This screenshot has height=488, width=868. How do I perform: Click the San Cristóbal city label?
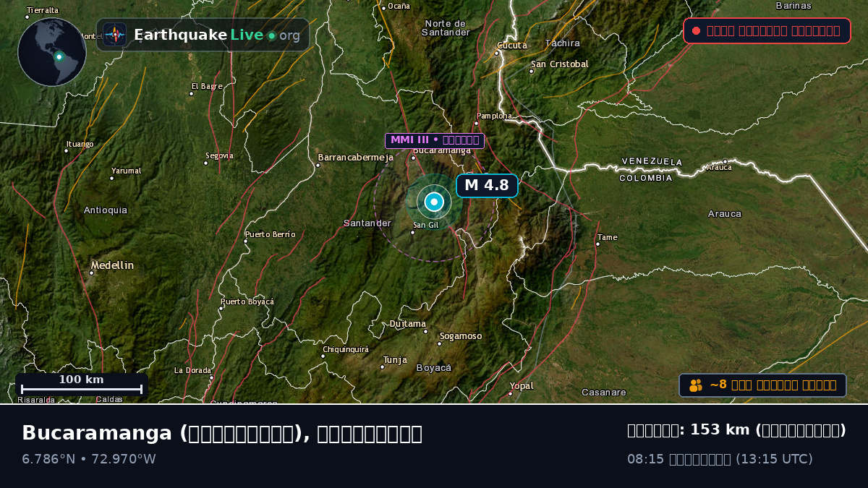click(560, 64)
